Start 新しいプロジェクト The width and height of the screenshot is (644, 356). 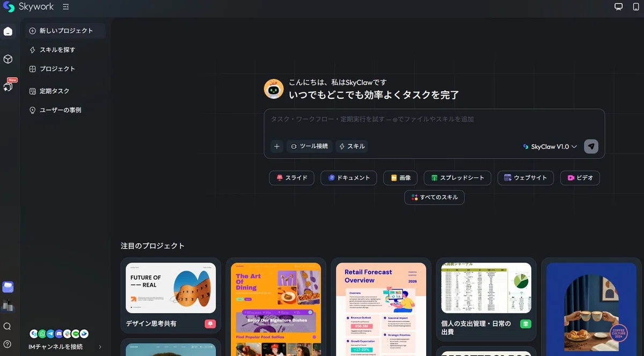pyautogui.click(x=65, y=31)
